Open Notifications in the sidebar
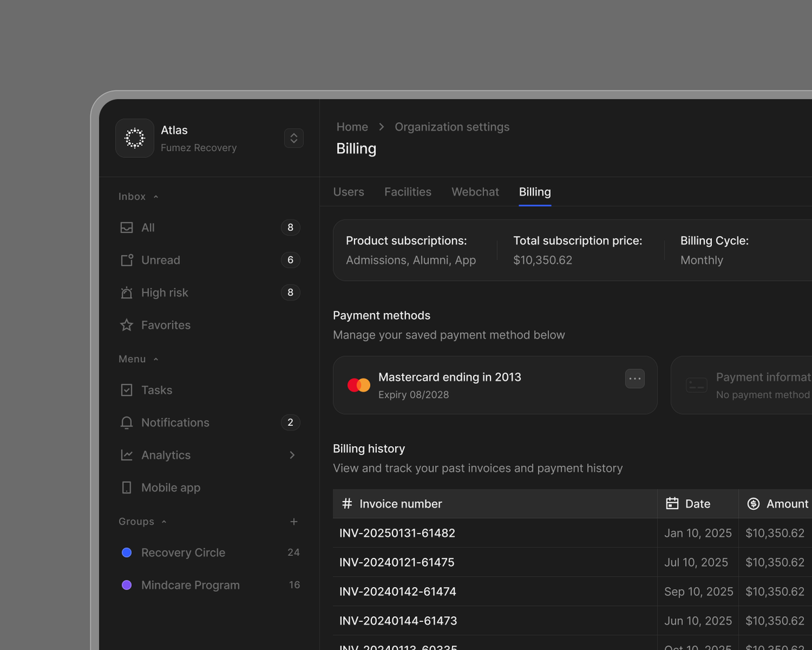Screen dimensions: 812x650 coord(209,422)
